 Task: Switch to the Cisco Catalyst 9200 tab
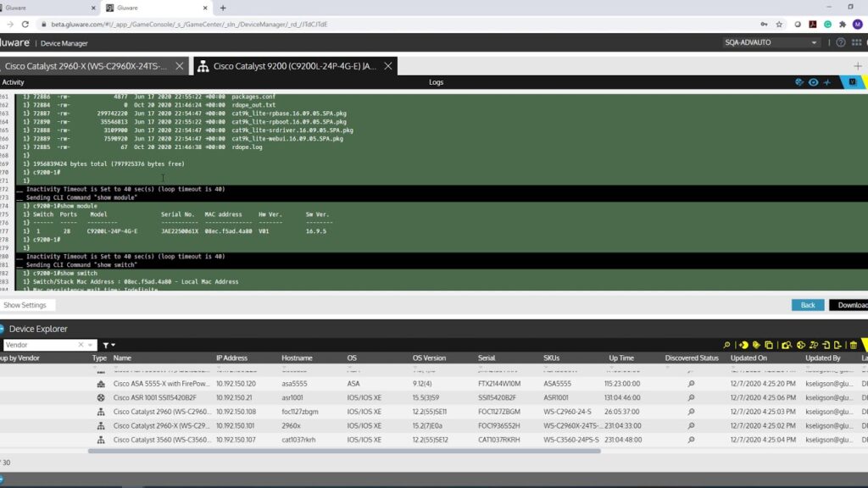(x=292, y=64)
